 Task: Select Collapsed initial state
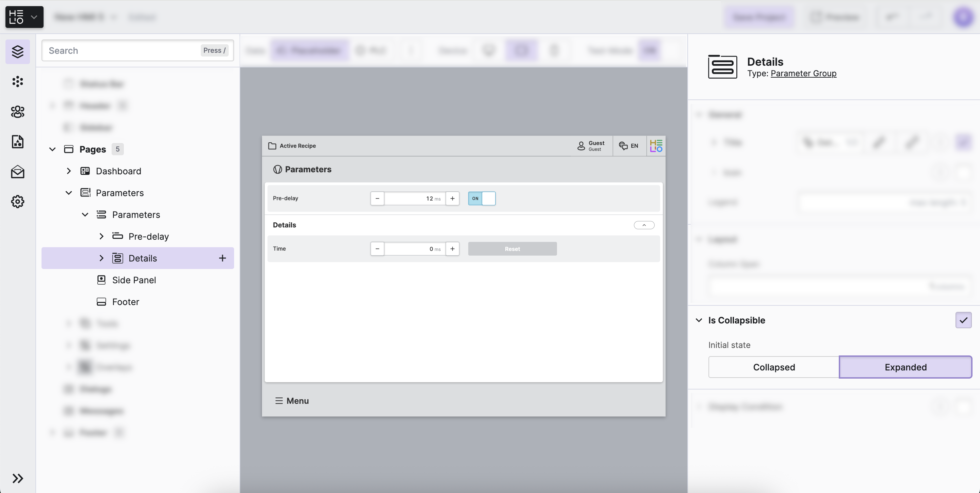773,367
